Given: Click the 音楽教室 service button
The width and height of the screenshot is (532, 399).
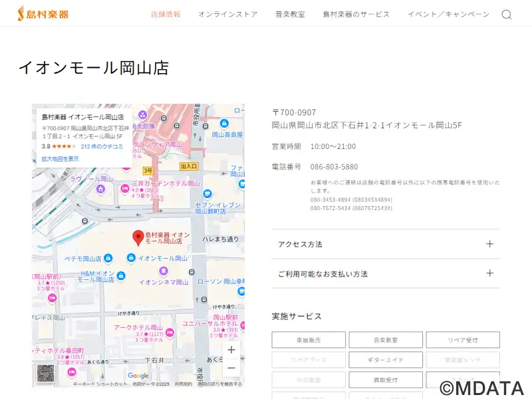Looking at the screenshot, I should [386, 340].
